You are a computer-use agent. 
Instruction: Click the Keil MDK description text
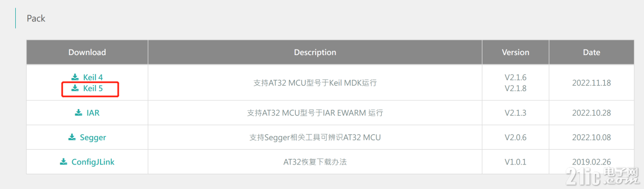pos(315,83)
